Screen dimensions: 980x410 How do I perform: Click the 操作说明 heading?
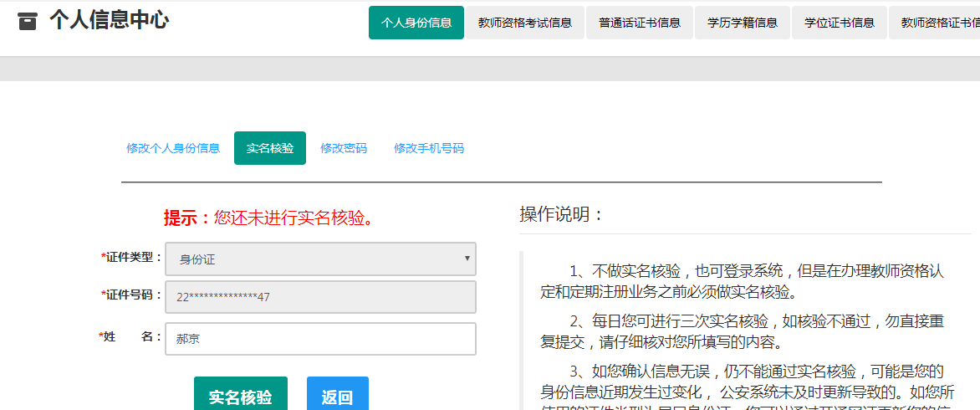[562, 214]
